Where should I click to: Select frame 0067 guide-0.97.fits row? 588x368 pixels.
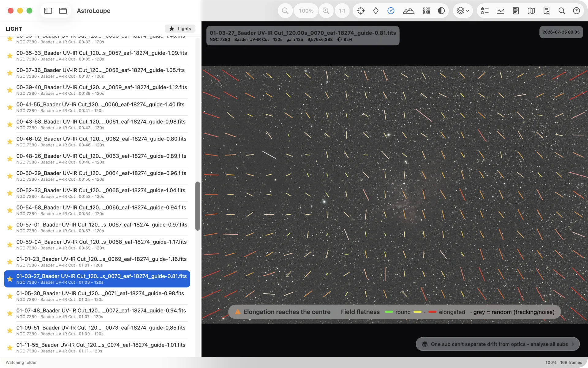(x=97, y=227)
